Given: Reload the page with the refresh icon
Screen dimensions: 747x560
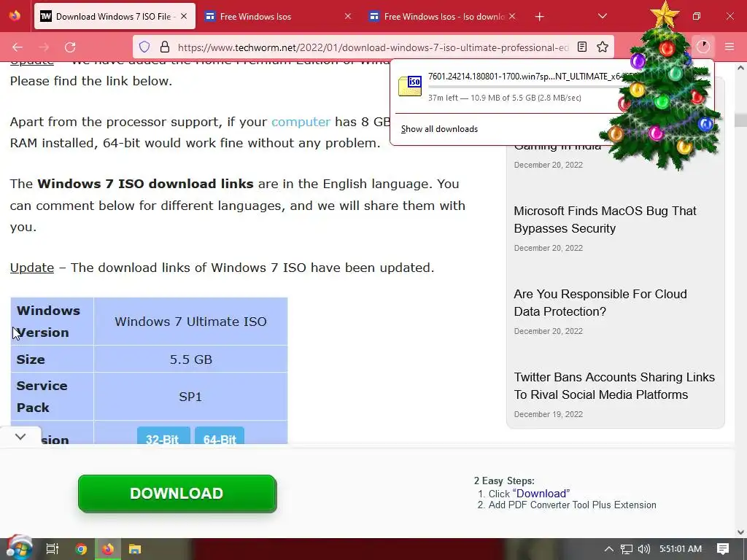Looking at the screenshot, I should click(x=70, y=47).
